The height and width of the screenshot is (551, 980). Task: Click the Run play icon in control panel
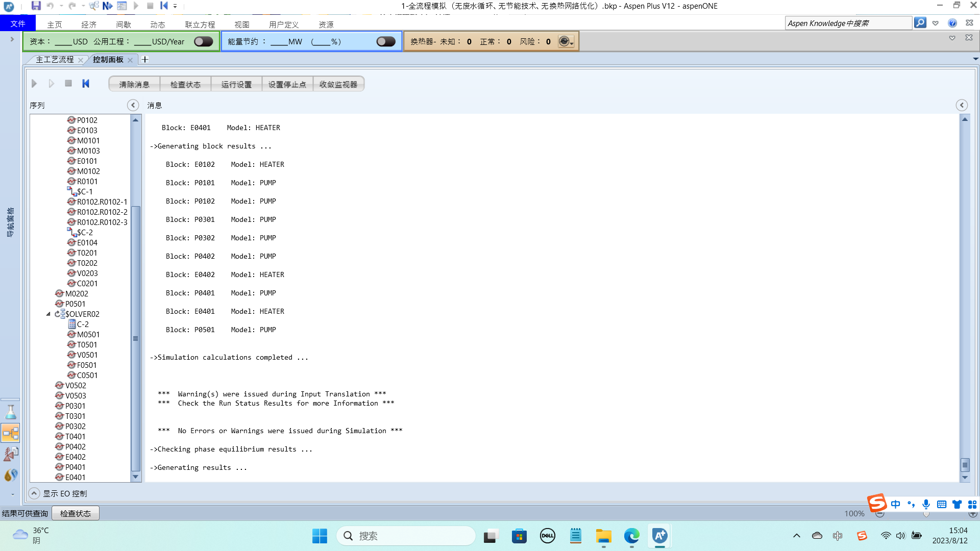(34, 84)
